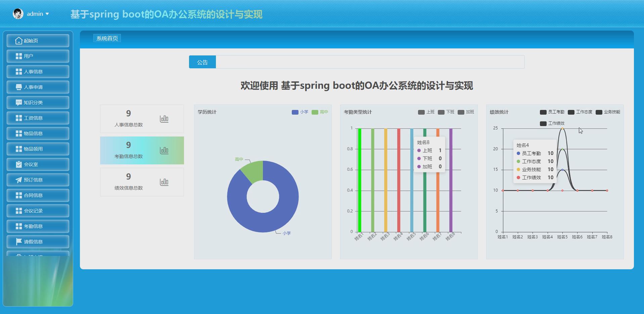Click the header title 基于spring boot的OA办公系统
The image size is (644, 314).
tap(166, 14)
